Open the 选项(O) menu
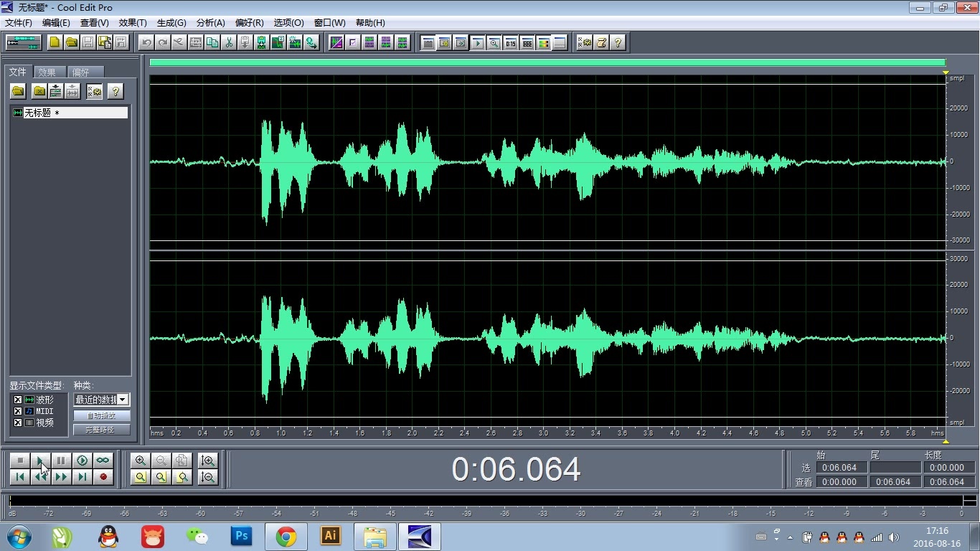Screen dimensions: 980x551 pyautogui.click(x=289, y=23)
